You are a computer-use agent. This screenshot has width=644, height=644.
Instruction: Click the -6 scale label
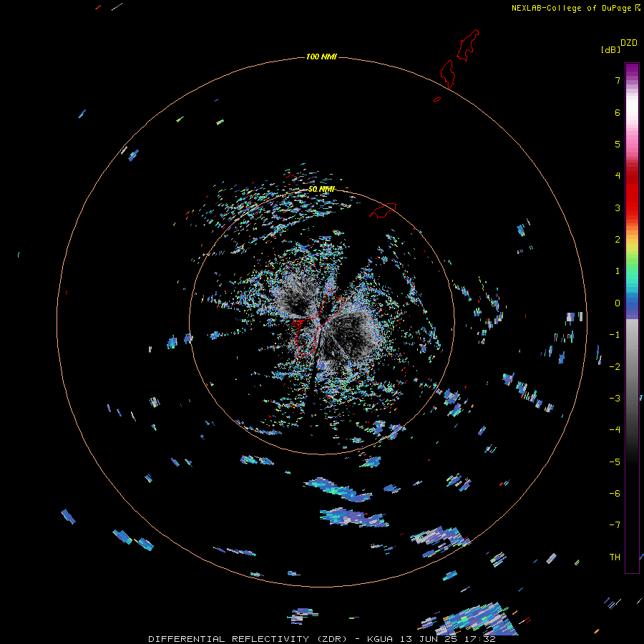[x=615, y=494]
